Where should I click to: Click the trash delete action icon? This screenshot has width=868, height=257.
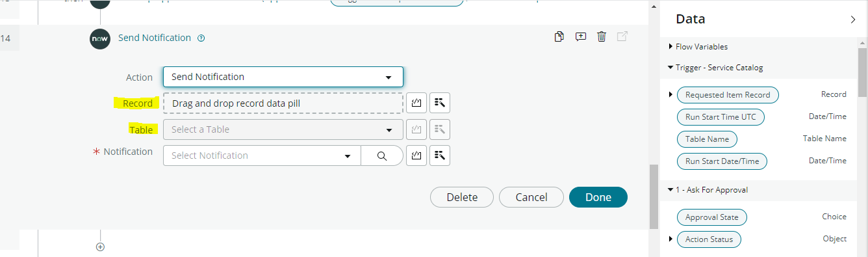pyautogui.click(x=602, y=37)
